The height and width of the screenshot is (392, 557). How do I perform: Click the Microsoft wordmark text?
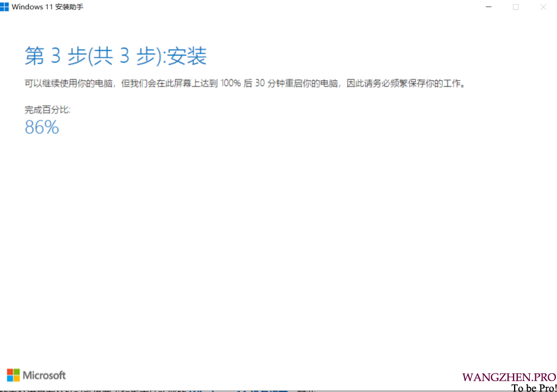tap(44, 375)
